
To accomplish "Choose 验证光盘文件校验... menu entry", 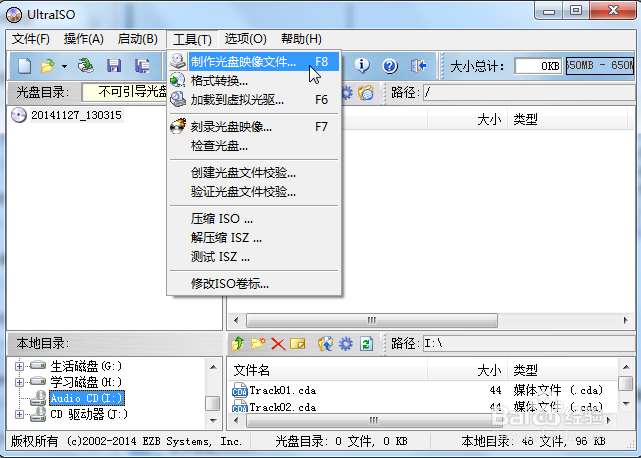I will [253, 191].
